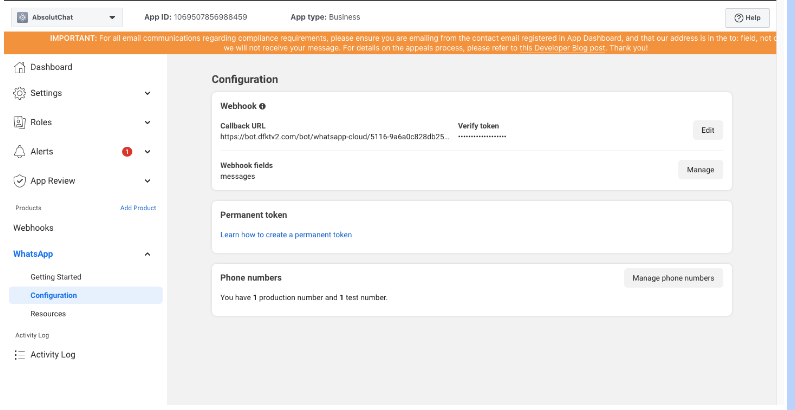Click the Alerts bell icon
This screenshot has width=795, height=410.
pyautogui.click(x=19, y=152)
